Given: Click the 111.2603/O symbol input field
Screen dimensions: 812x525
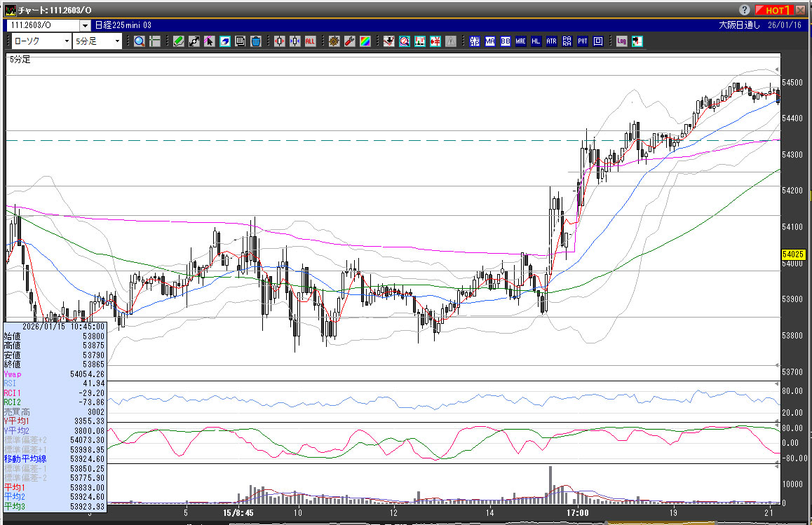Looking at the screenshot, I should pyautogui.click(x=42, y=25).
